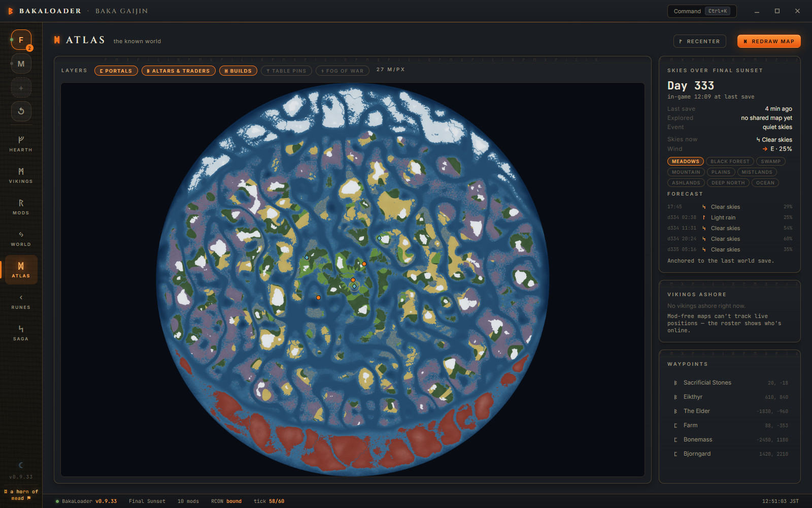Open the Vikings section

coord(21,175)
